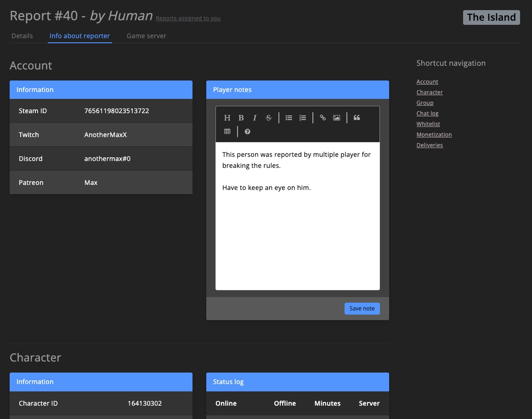532x419 pixels.
Task: Click The Island server button
Action: (x=491, y=17)
